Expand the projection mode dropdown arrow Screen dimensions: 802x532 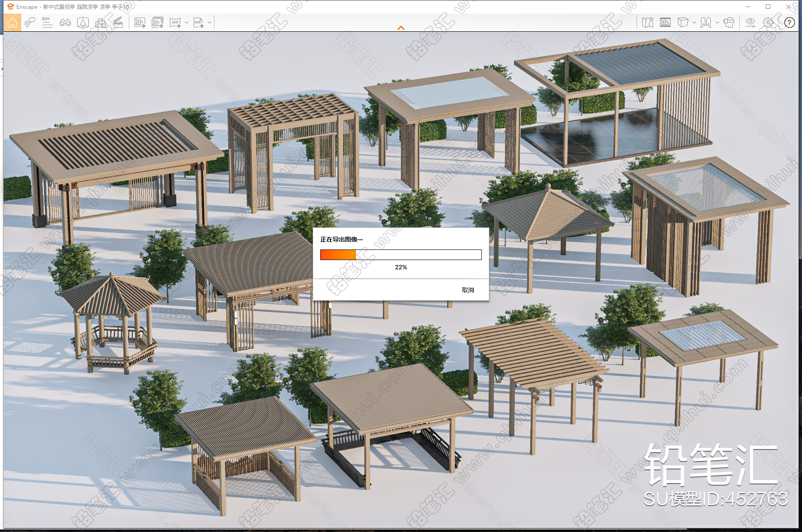tap(694, 22)
